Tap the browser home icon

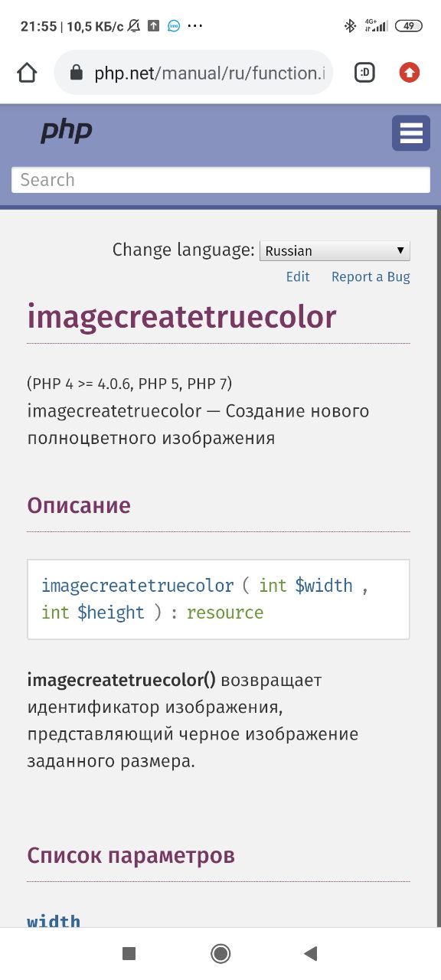27,73
